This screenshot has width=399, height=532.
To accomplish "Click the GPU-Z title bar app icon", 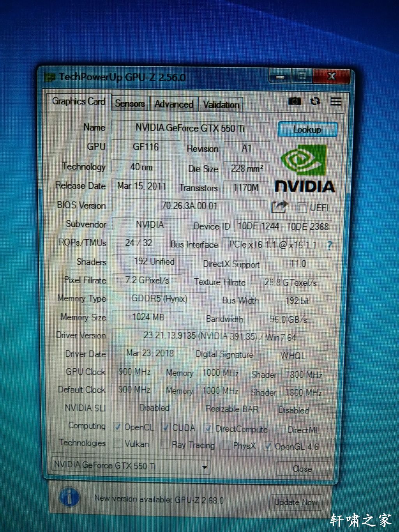I will [x=50, y=77].
